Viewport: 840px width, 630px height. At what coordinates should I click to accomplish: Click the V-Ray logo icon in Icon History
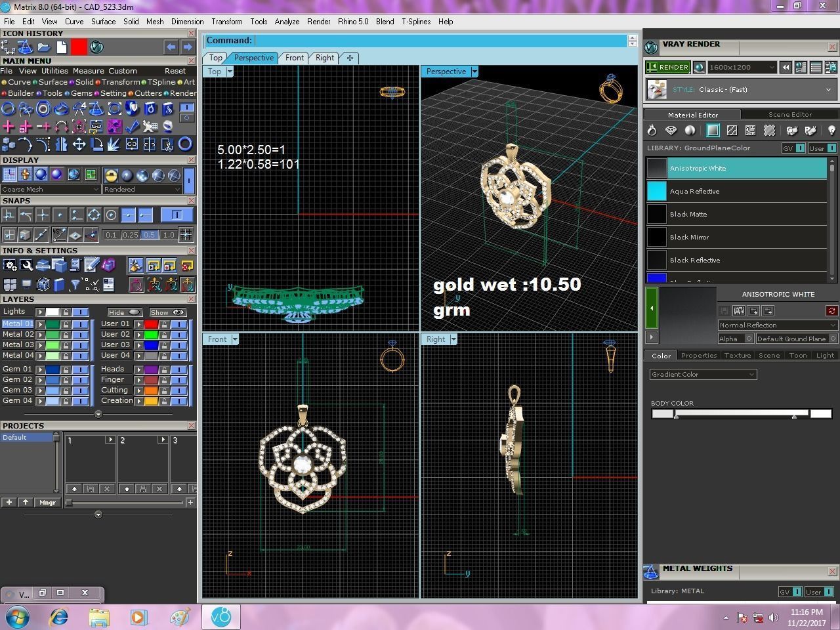96,47
